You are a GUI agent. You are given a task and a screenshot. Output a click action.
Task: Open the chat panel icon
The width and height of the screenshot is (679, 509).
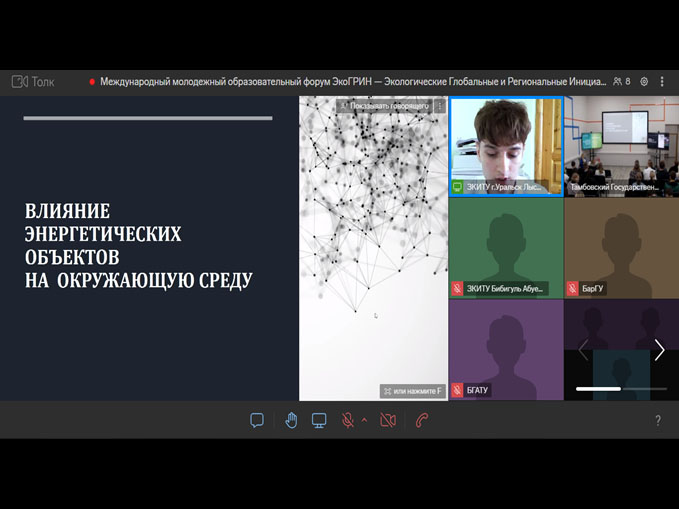tap(257, 420)
